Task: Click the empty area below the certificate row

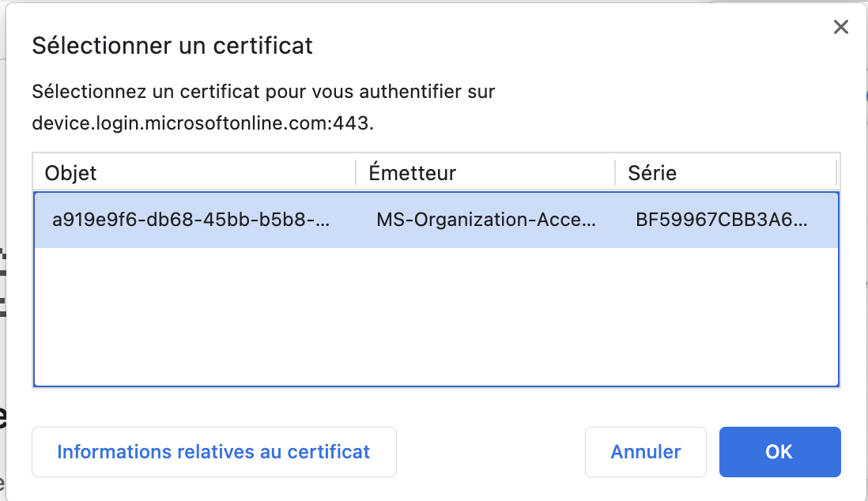Action: tap(435, 316)
